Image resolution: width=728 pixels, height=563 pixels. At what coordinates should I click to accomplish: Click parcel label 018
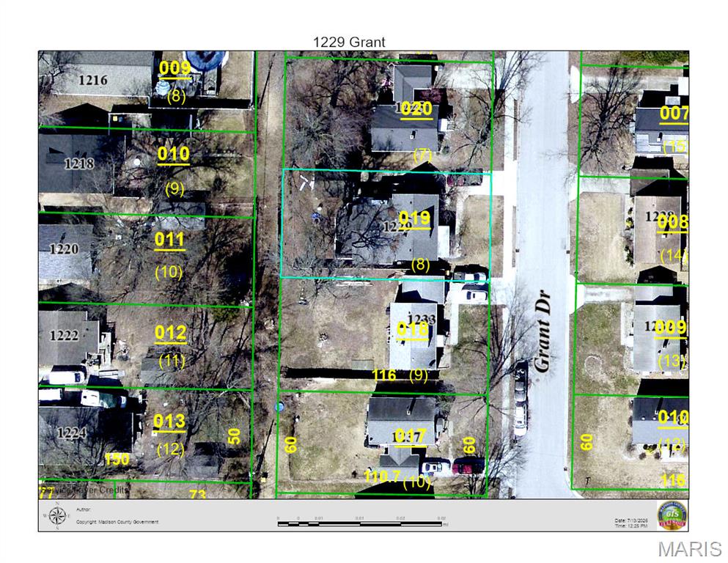[412, 329]
